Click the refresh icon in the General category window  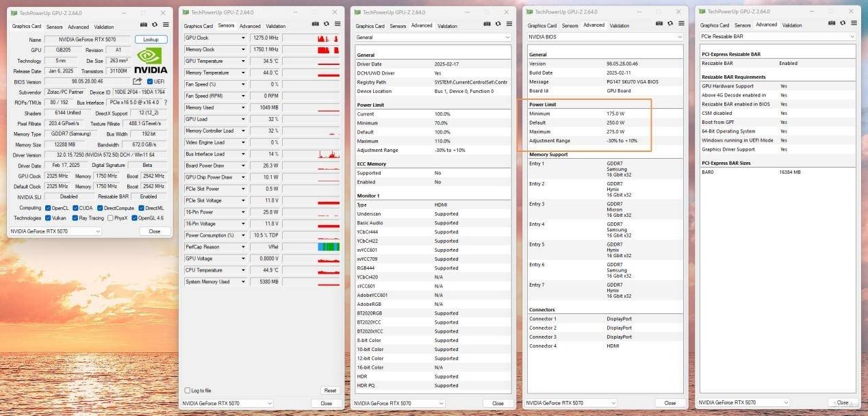[x=498, y=24]
